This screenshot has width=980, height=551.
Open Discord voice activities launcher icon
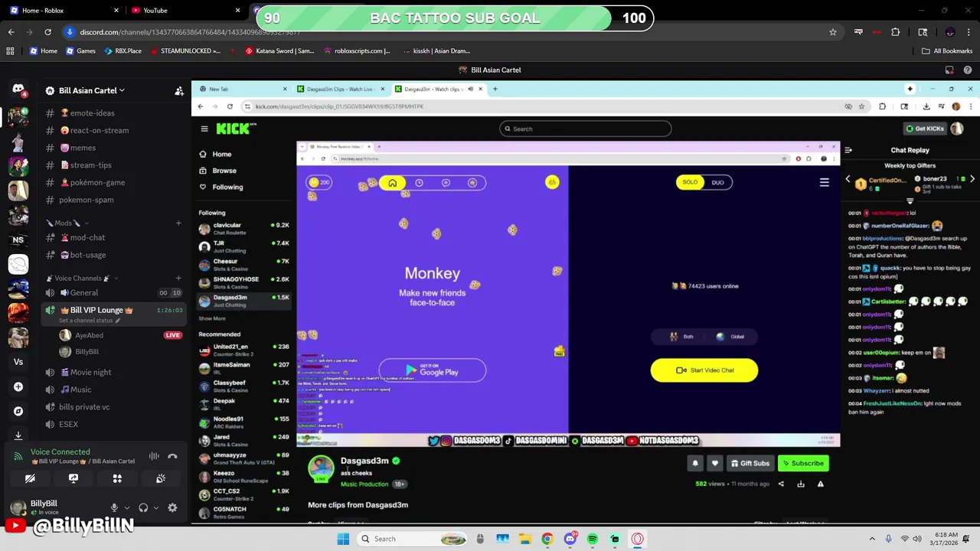117,478
